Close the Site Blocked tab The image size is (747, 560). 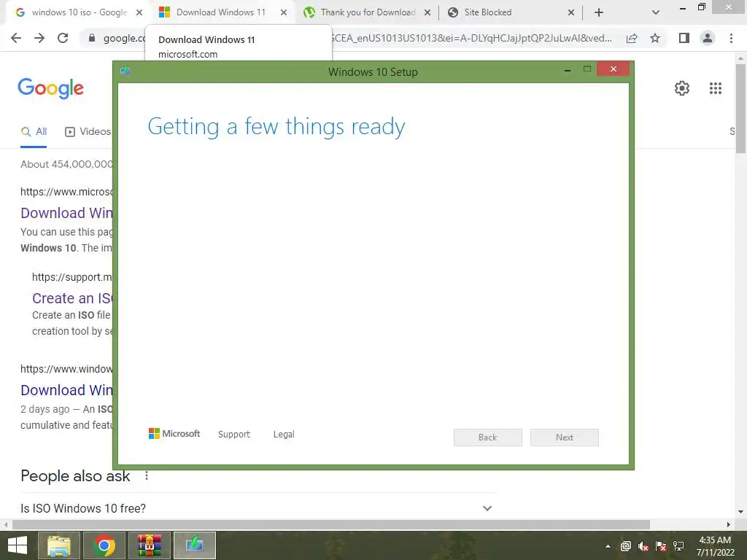point(571,13)
